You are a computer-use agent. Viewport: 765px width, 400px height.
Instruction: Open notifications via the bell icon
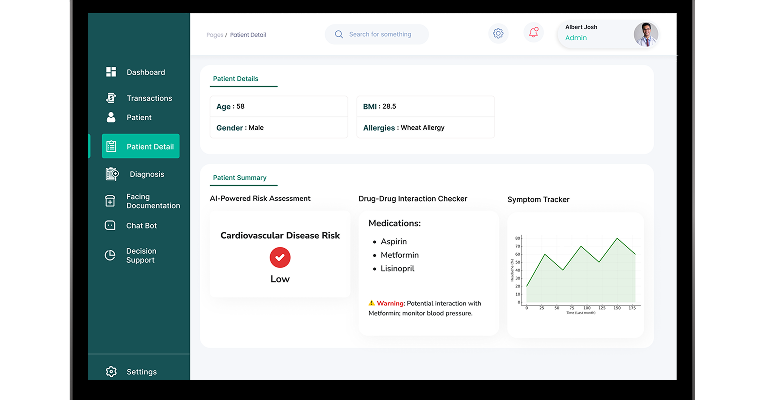533,33
